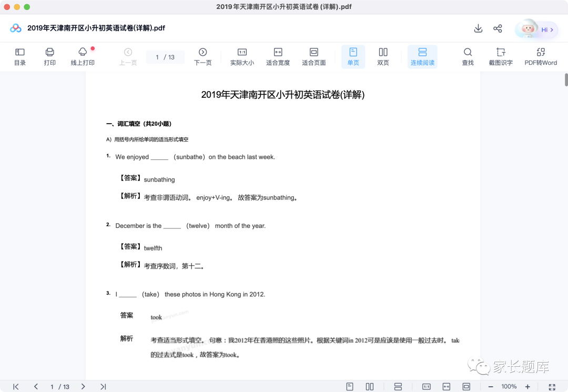This screenshot has height=392, width=568.
Task: Activate 截图识字 screenshot OCR tool
Action: tap(501, 57)
